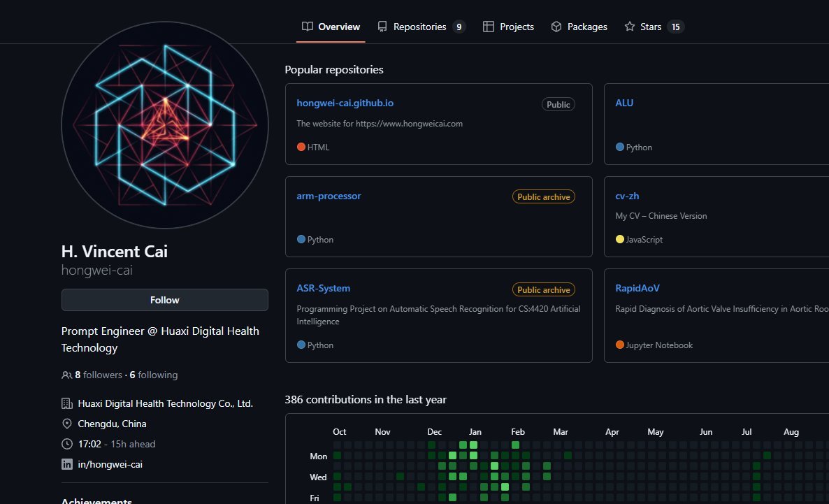Open the in/hongwei-cai LinkedIn link
Screen dimensions: 829x504
pos(110,464)
